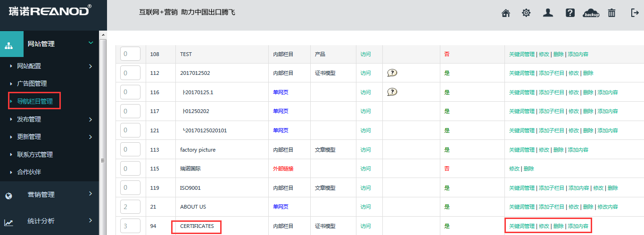
Task: Click 修改 link for 瑞诺国际 row
Action: coord(514,169)
